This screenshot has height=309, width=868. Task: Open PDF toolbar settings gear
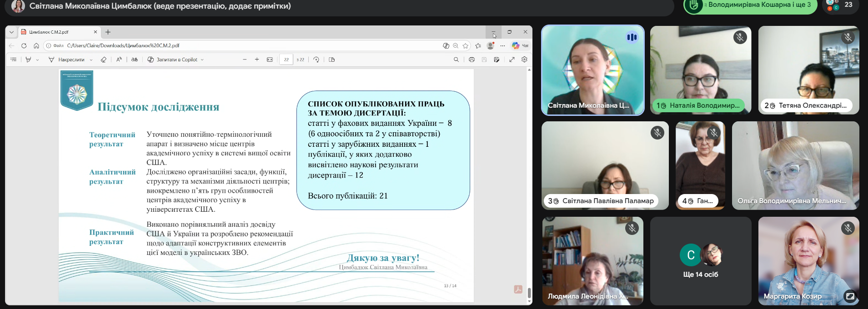pyautogui.click(x=524, y=60)
